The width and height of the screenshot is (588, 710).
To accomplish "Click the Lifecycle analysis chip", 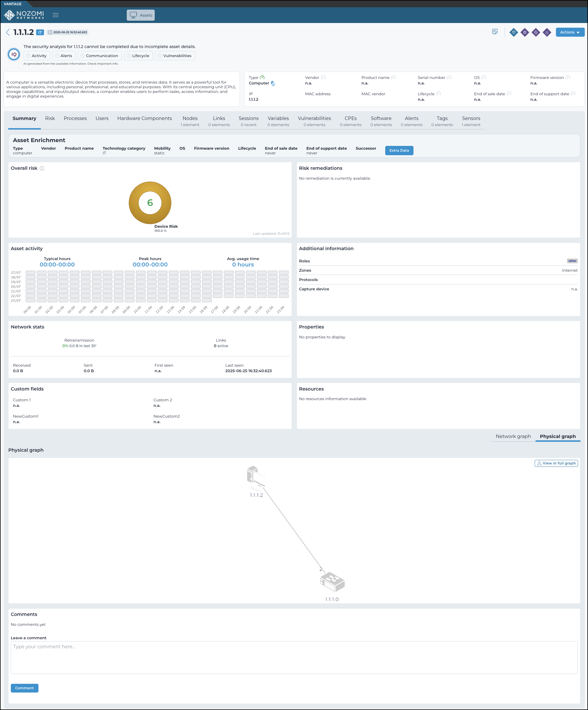I will [x=138, y=56].
